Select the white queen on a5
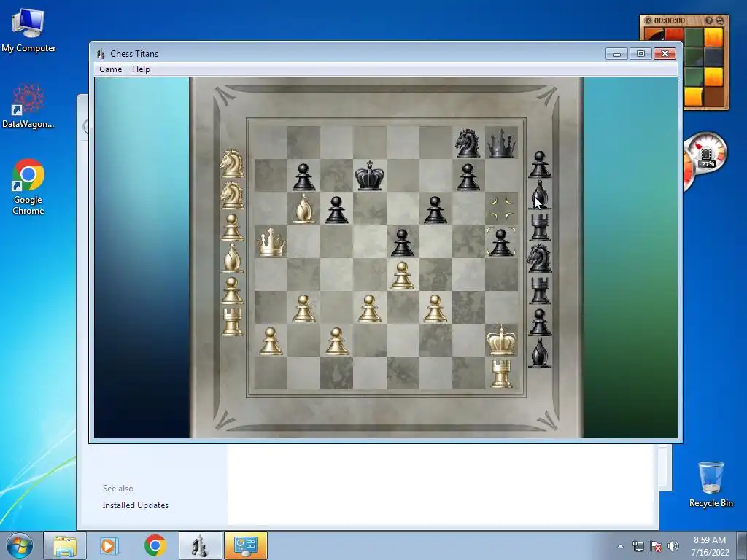 click(x=271, y=241)
